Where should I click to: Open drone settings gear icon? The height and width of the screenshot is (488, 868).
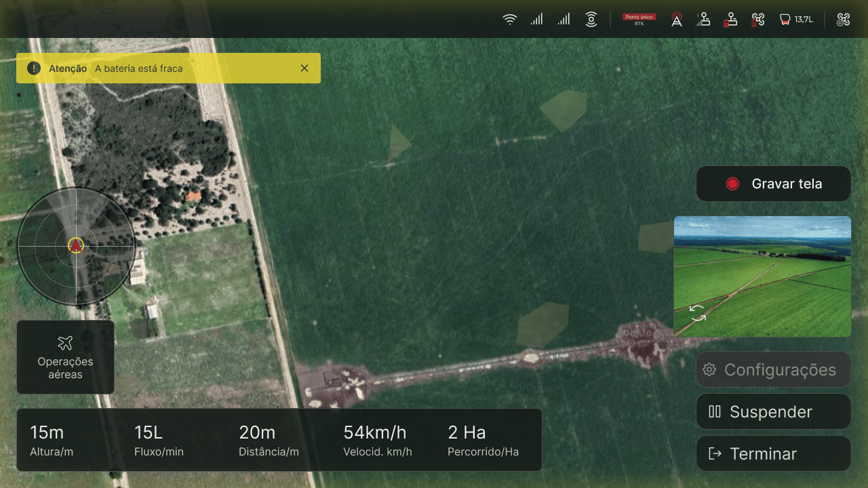[843, 20]
